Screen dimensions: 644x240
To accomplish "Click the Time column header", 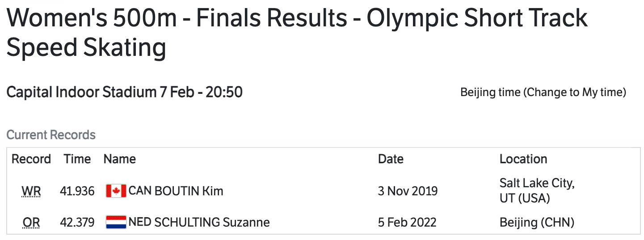I will (77, 159).
